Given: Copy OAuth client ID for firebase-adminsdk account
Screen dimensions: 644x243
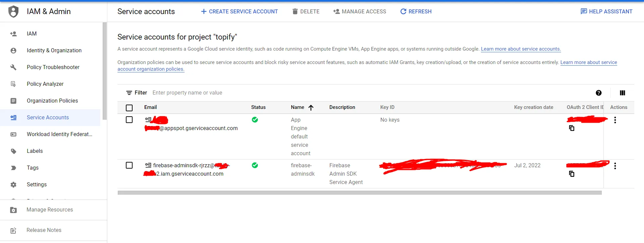Looking at the screenshot, I should (x=572, y=174).
